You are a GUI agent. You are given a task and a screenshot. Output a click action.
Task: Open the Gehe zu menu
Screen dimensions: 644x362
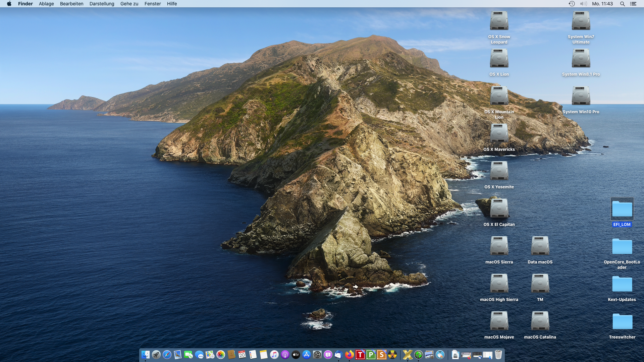tap(129, 4)
